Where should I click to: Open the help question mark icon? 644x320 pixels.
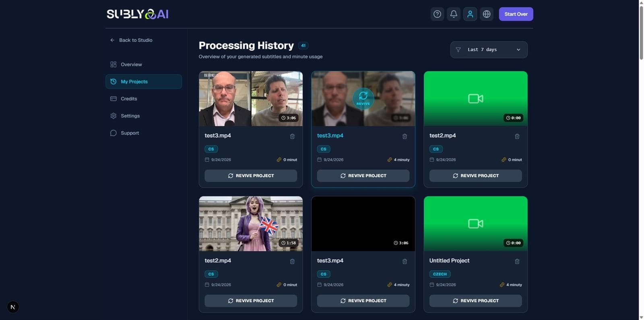[437, 14]
